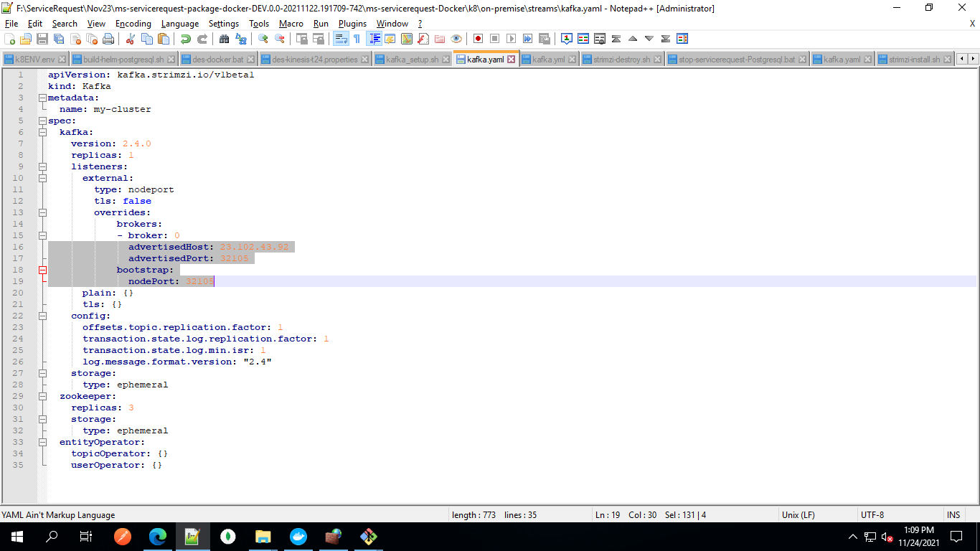Open Find with the binoculars icon

225,39
